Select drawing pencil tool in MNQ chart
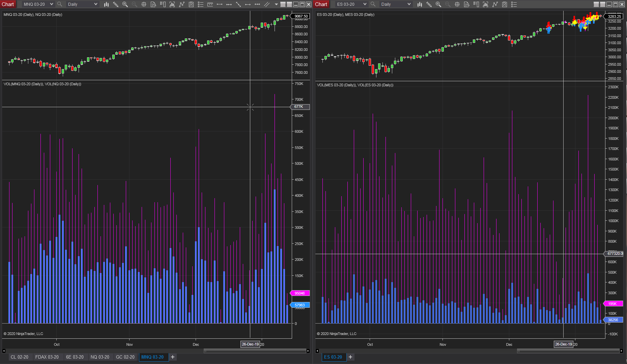627x364 pixels. pos(116,4)
